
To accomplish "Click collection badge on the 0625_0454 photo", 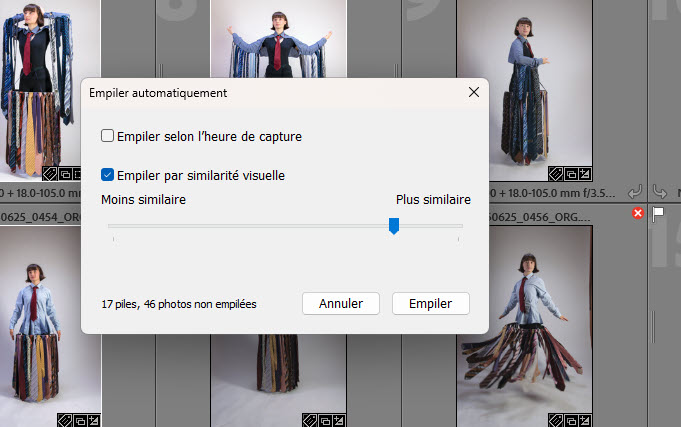I will [80, 420].
